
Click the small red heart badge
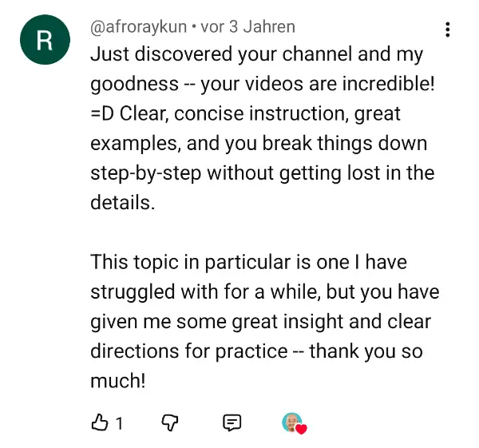pyautogui.click(x=302, y=429)
